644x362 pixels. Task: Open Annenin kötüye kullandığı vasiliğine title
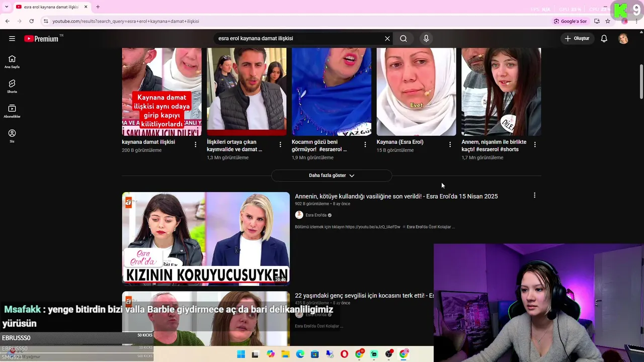tap(396, 197)
